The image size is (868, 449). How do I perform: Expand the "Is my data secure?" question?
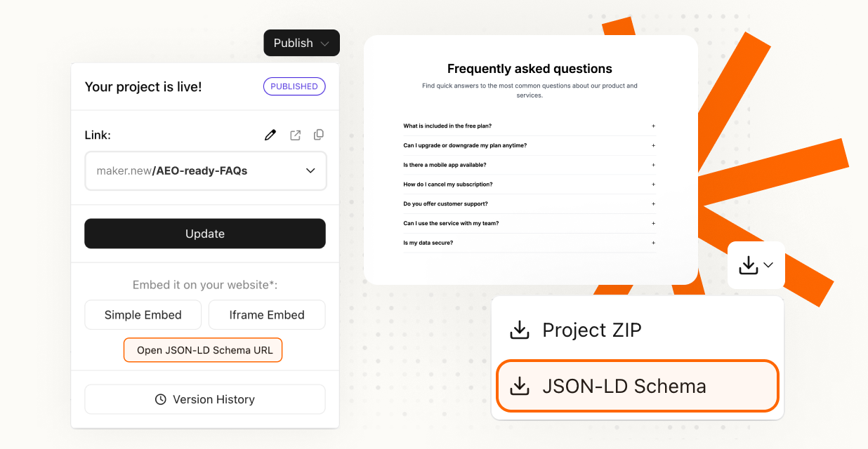[653, 243]
